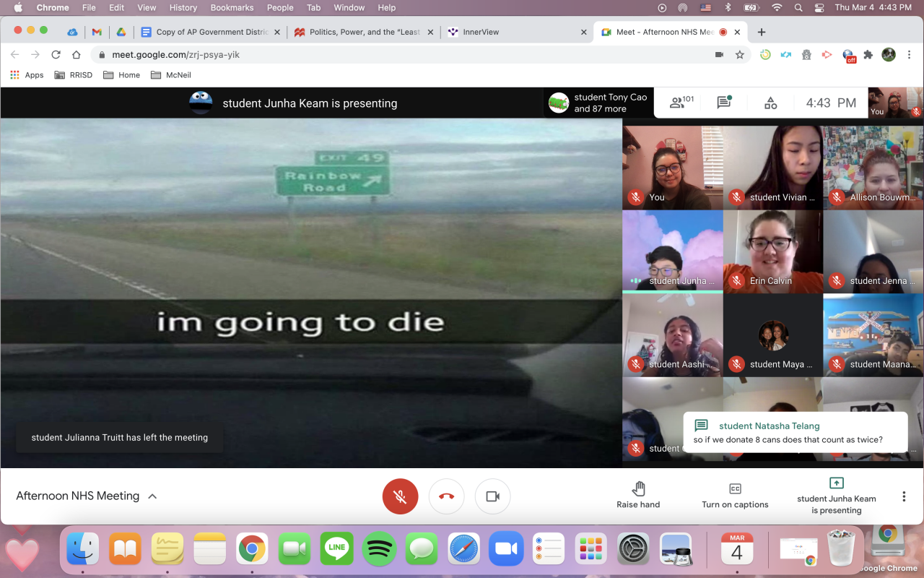Screen dimensions: 924x578
Task: Click the meet.google.com address bar
Action: (x=404, y=55)
